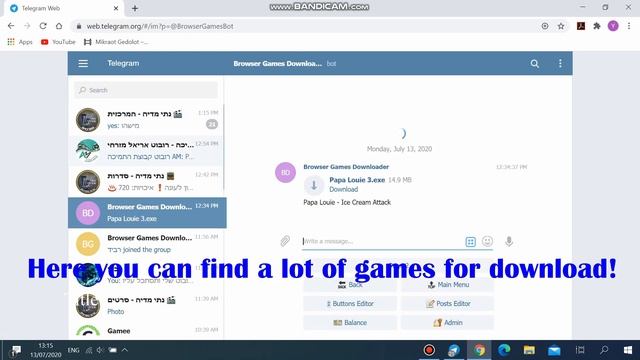Open chat options three-dot menu
The image size is (640, 360).
coord(560,63)
